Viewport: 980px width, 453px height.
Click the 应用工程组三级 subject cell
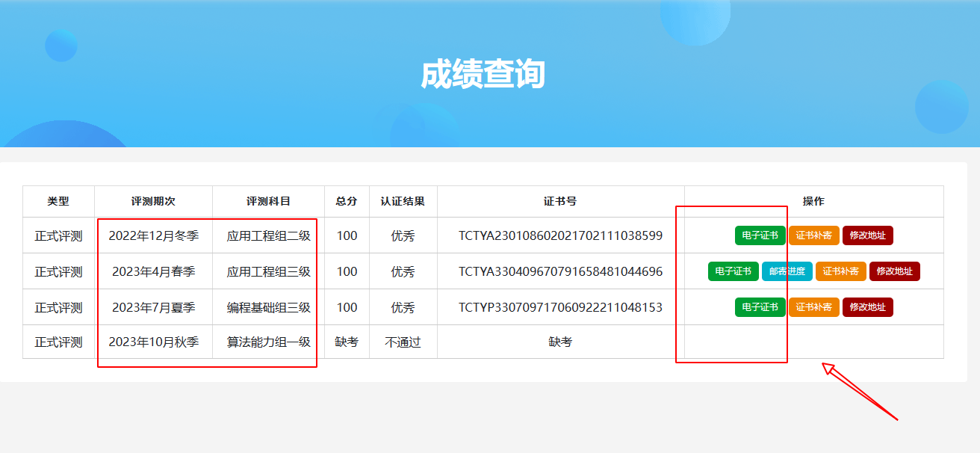(269, 271)
